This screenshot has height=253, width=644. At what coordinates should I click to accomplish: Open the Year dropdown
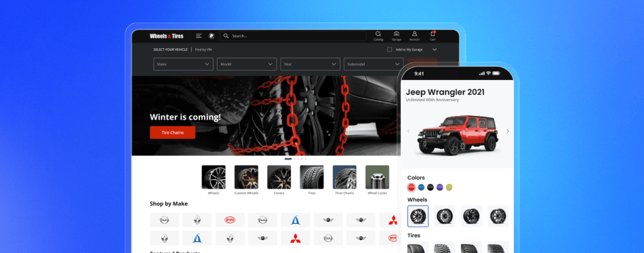[x=310, y=64]
